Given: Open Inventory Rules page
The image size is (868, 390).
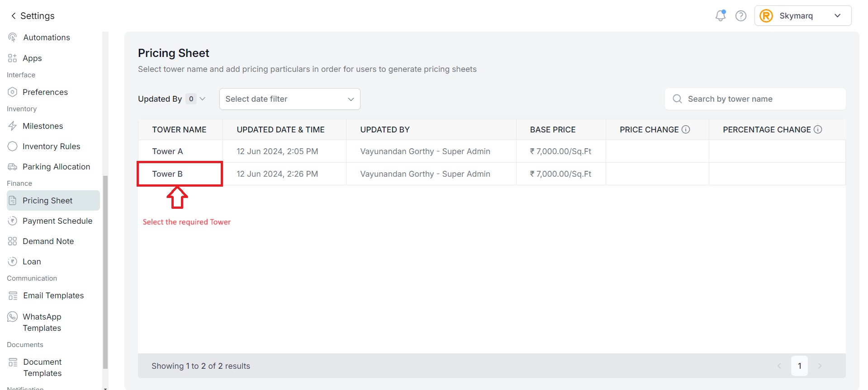Looking at the screenshot, I should [x=51, y=146].
